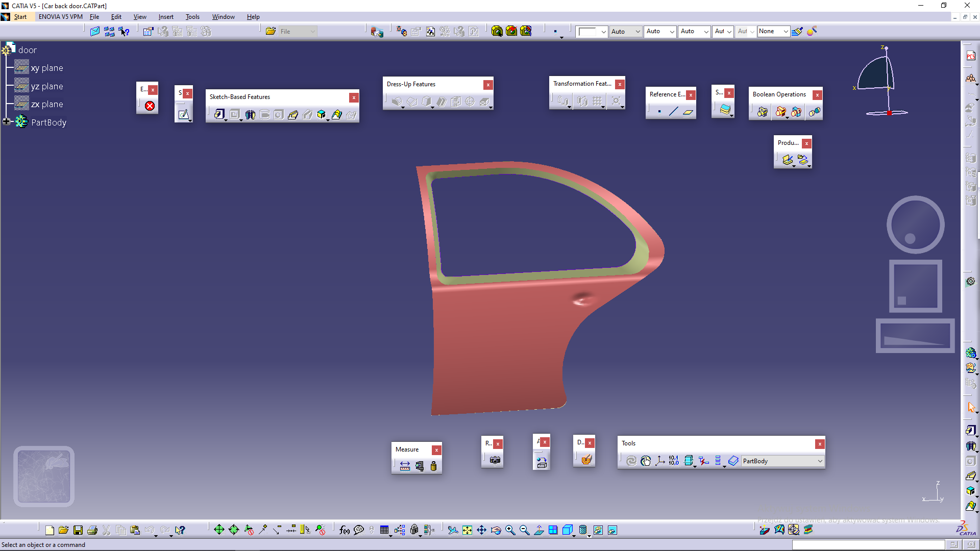The height and width of the screenshot is (551, 980).
Task: Click the Fit All In icon
Action: coord(467,530)
